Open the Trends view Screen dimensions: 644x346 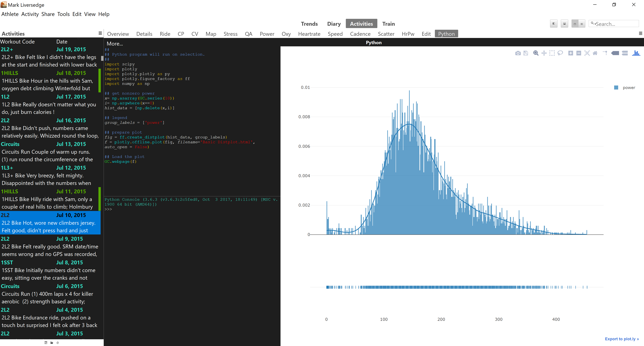(x=309, y=24)
